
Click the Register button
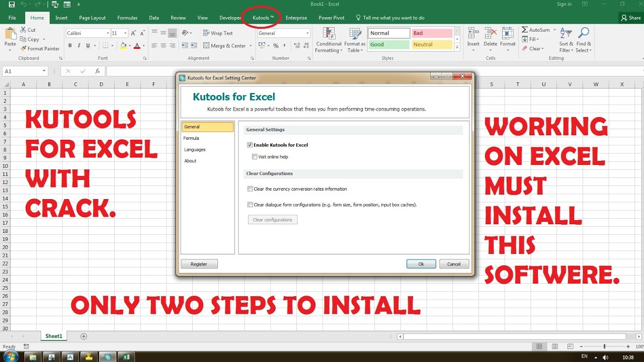click(199, 264)
